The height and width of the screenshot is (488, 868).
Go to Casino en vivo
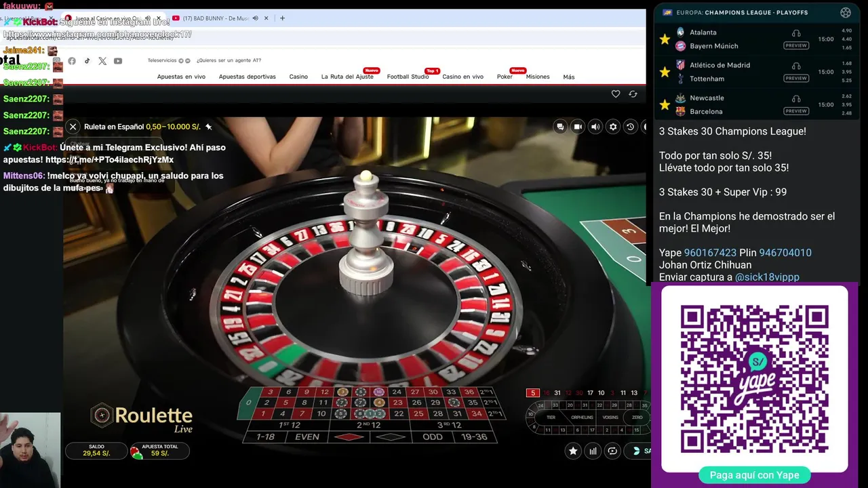click(x=462, y=77)
